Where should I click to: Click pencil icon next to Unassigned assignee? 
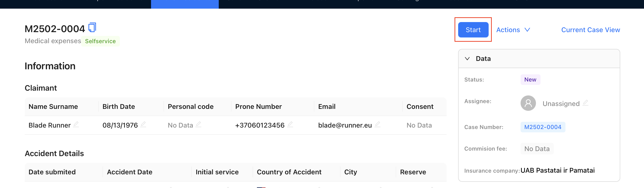coord(585,103)
